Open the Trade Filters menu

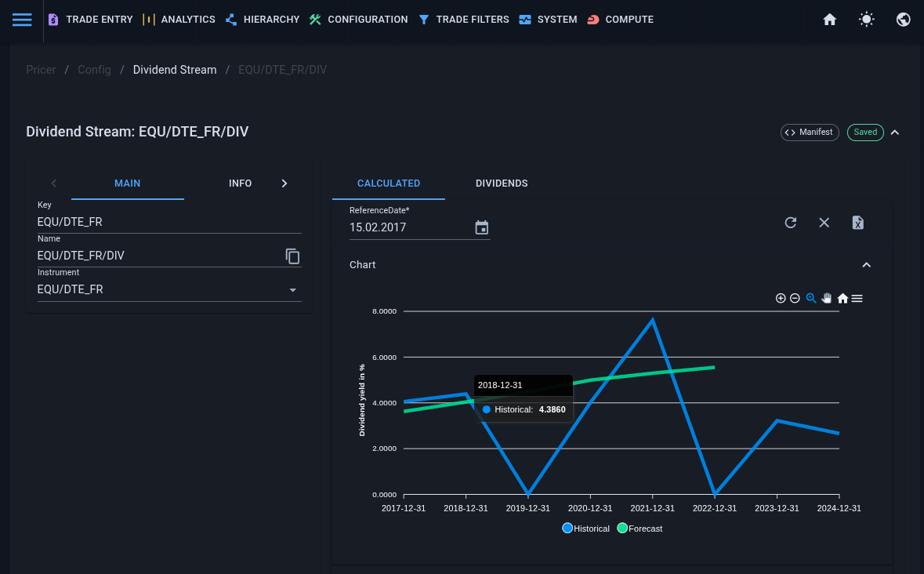[x=473, y=20]
